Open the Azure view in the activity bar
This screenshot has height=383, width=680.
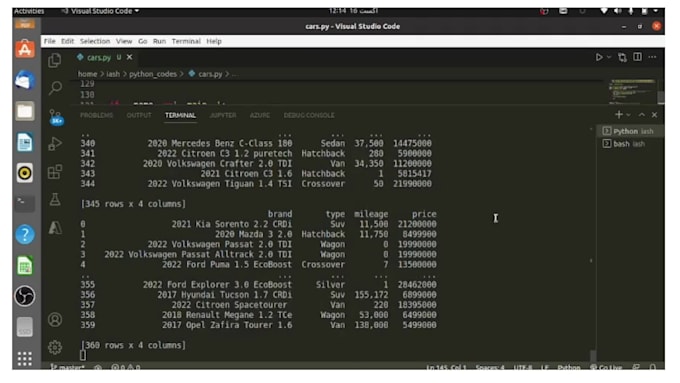(x=55, y=228)
